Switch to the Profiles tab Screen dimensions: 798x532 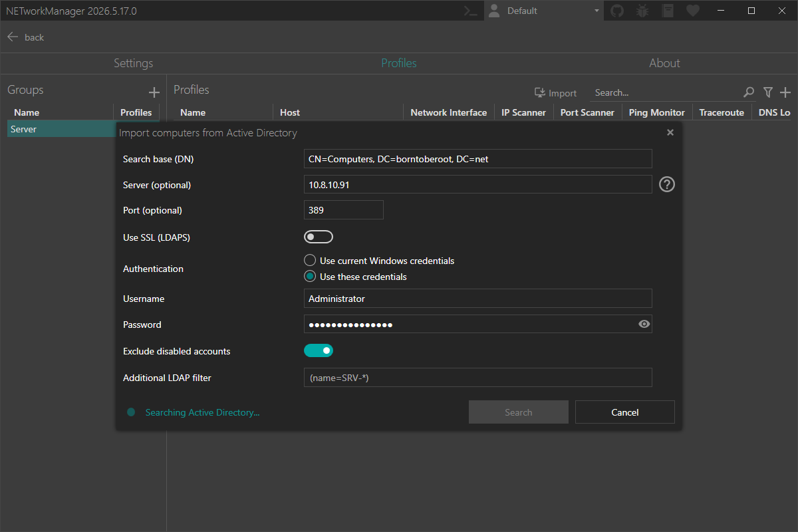click(x=399, y=63)
